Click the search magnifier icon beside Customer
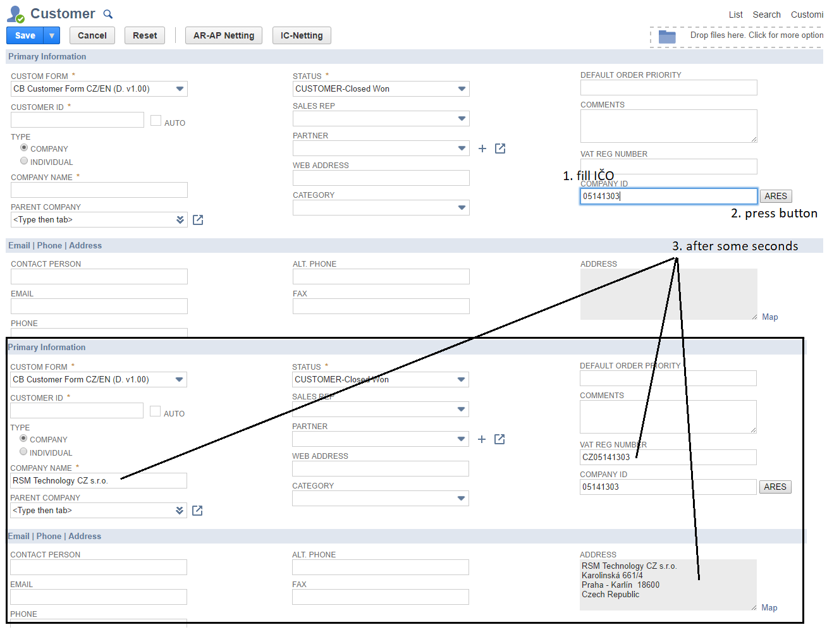 click(x=108, y=14)
